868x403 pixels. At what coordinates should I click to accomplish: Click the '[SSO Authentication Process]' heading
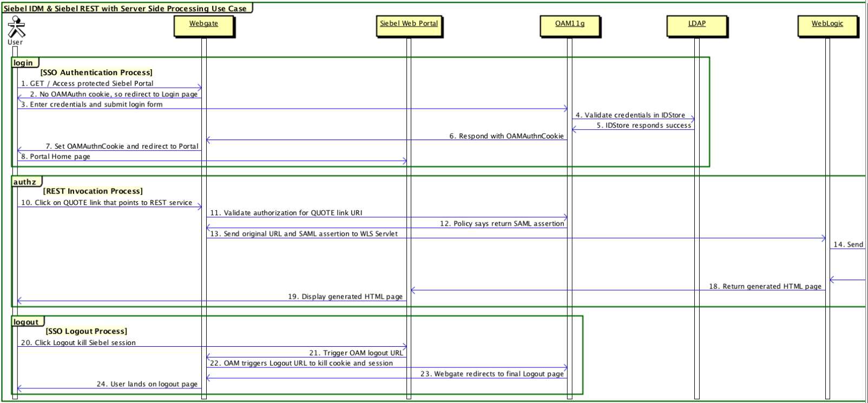96,72
